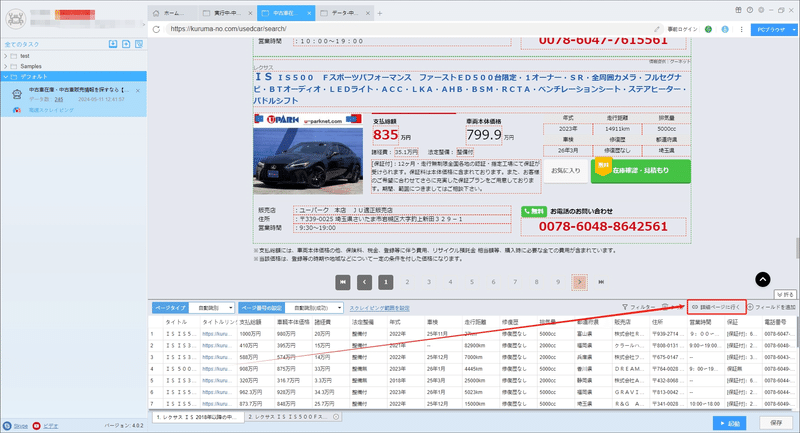Go to results page 5
Screen dimensions: 800x433
click(472, 282)
